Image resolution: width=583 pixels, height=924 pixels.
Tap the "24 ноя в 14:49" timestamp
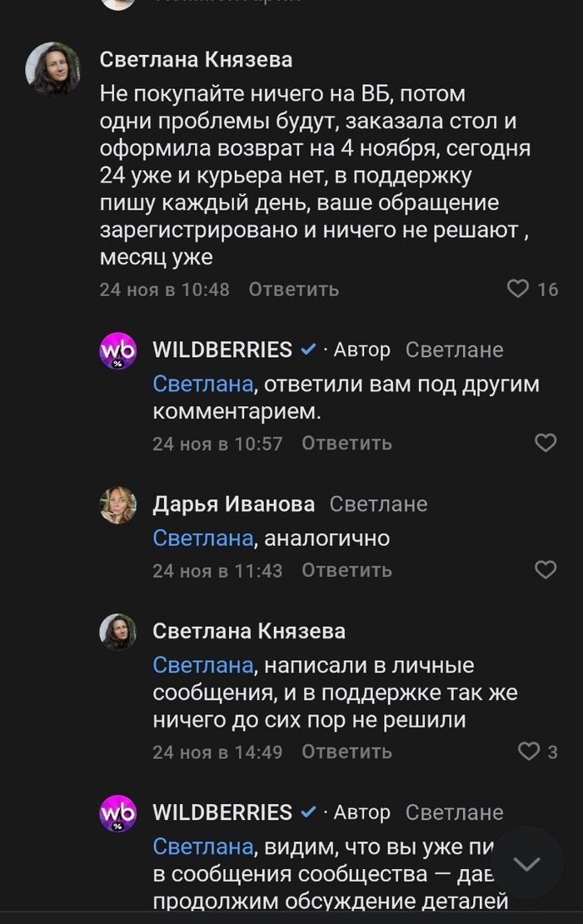coord(217,753)
